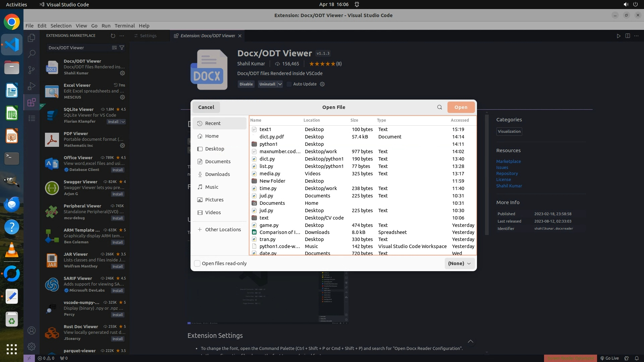Image resolution: width=644 pixels, height=362 pixels.
Task: Expand SQLite Viewer Install dropdown arrow
Action: pos(123,122)
